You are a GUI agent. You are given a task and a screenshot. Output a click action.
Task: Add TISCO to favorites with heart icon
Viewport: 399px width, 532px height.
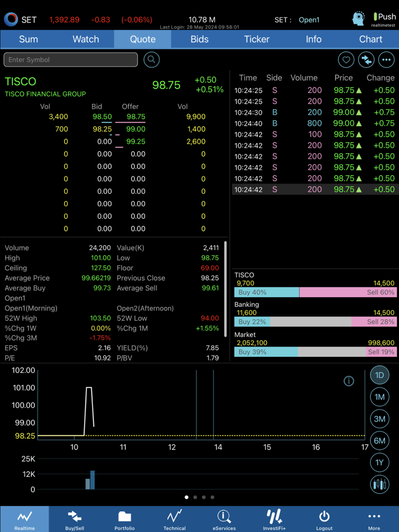346,60
